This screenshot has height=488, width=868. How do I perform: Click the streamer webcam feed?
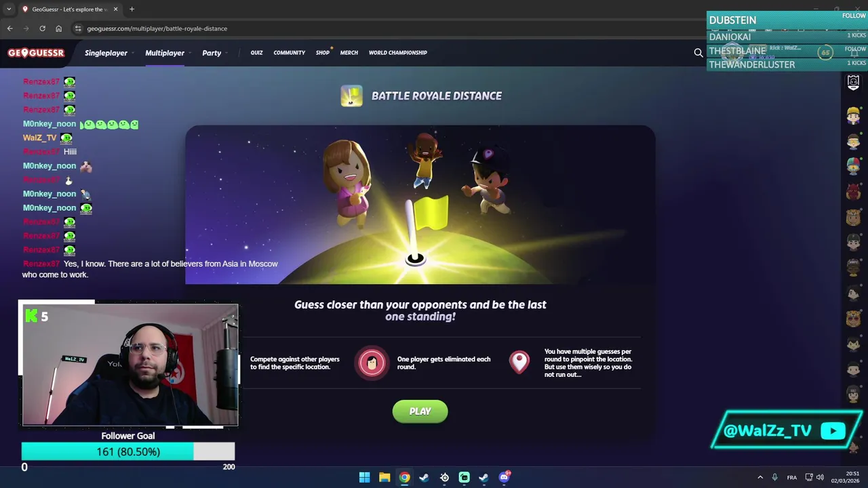point(130,365)
